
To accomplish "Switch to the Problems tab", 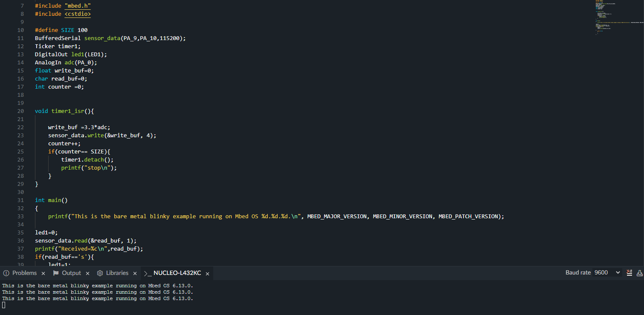I will tap(24, 273).
